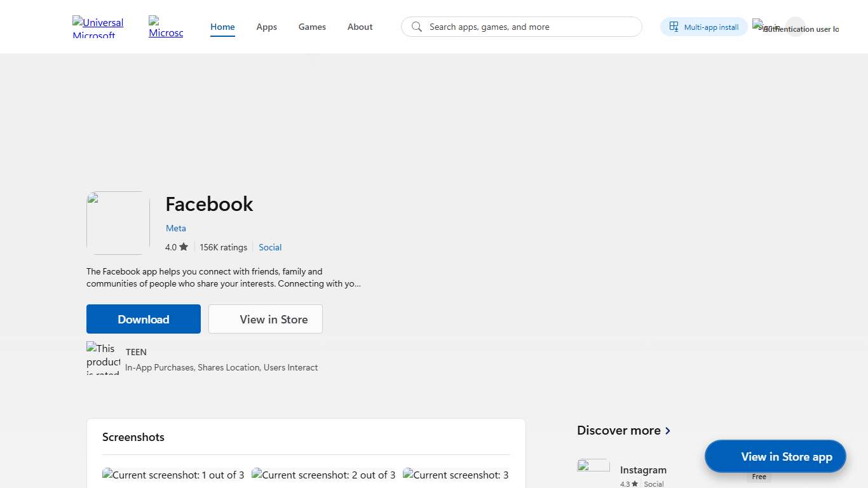Screen dimensions: 868x488
Task: Click the View in Store button
Action: coord(265,319)
